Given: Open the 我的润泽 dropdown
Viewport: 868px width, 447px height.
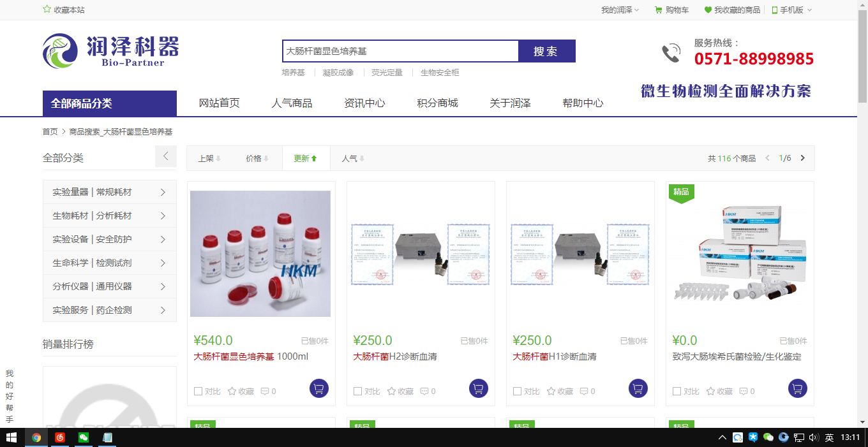Looking at the screenshot, I should click(x=620, y=10).
